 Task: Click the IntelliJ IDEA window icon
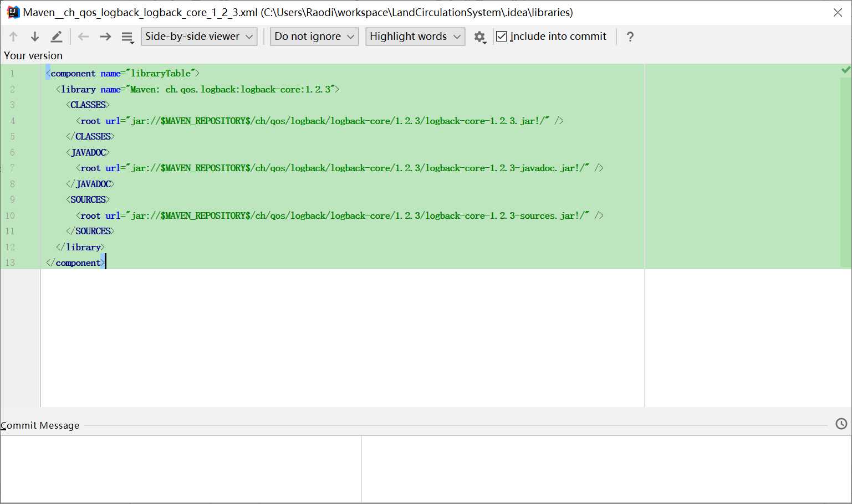tap(13, 12)
